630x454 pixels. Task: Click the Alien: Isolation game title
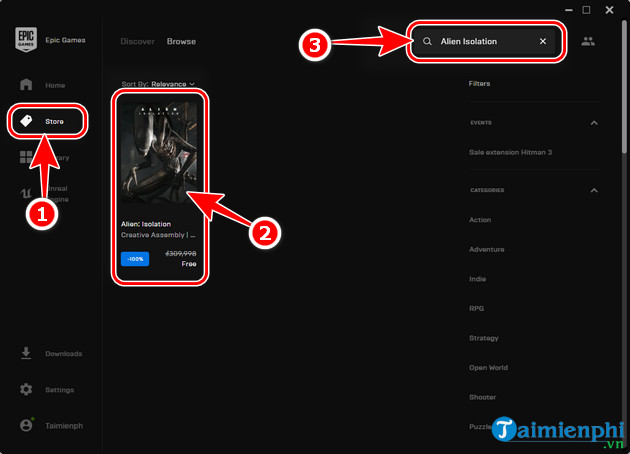pyautogui.click(x=146, y=224)
